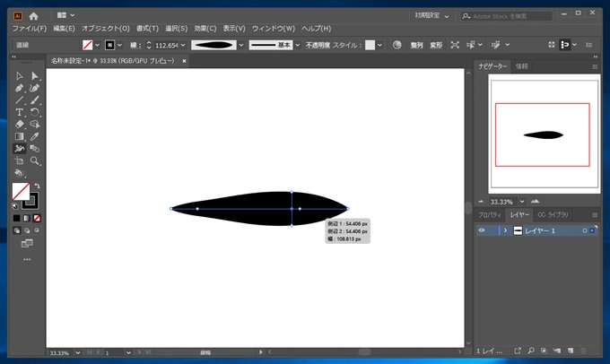Open the edit toolbar three-dots button
Image resolution: width=610 pixels, height=364 pixels.
click(x=27, y=259)
